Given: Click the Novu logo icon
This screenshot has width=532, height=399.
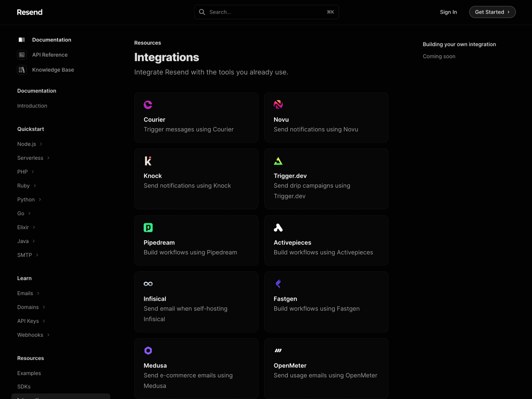Looking at the screenshot, I should pos(278,105).
